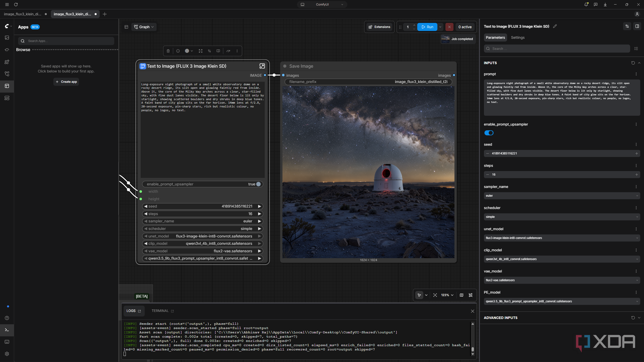Open the Graph view dropdown
This screenshot has height=362, width=644.
[x=144, y=27]
